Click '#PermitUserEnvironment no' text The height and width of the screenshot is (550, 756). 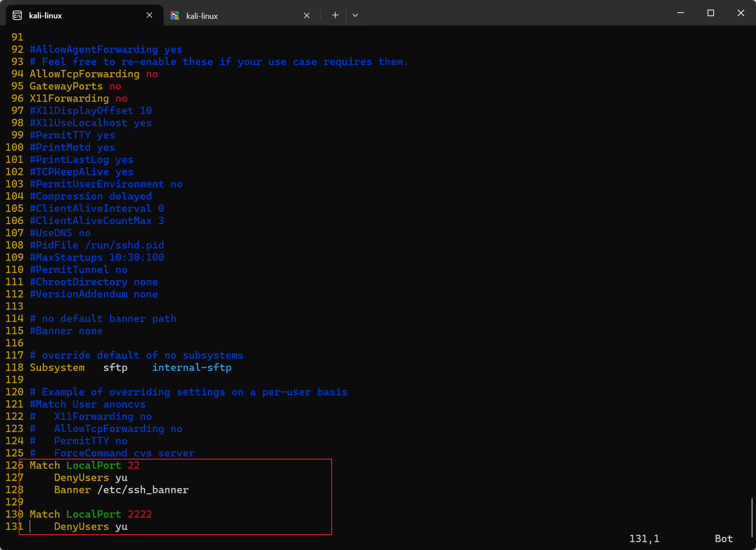tap(106, 184)
